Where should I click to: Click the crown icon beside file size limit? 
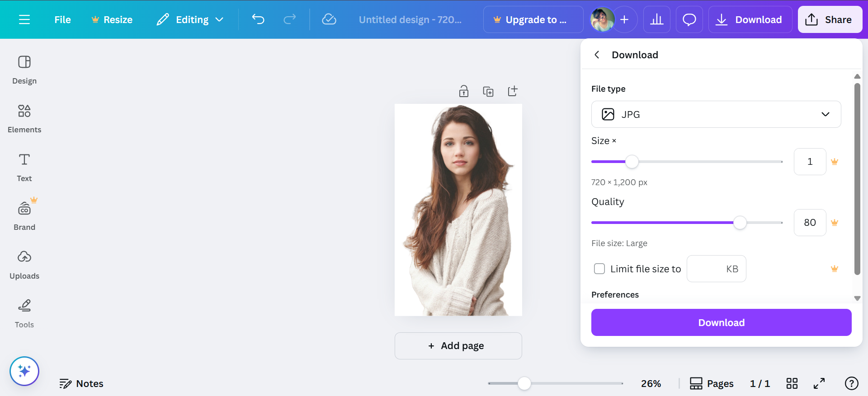coord(835,269)
